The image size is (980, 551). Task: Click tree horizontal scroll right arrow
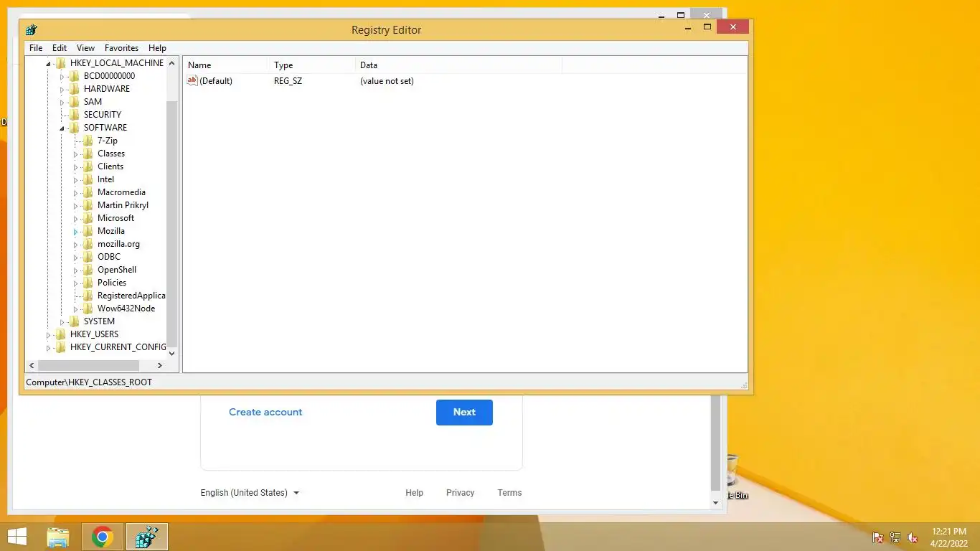[160, 365]
